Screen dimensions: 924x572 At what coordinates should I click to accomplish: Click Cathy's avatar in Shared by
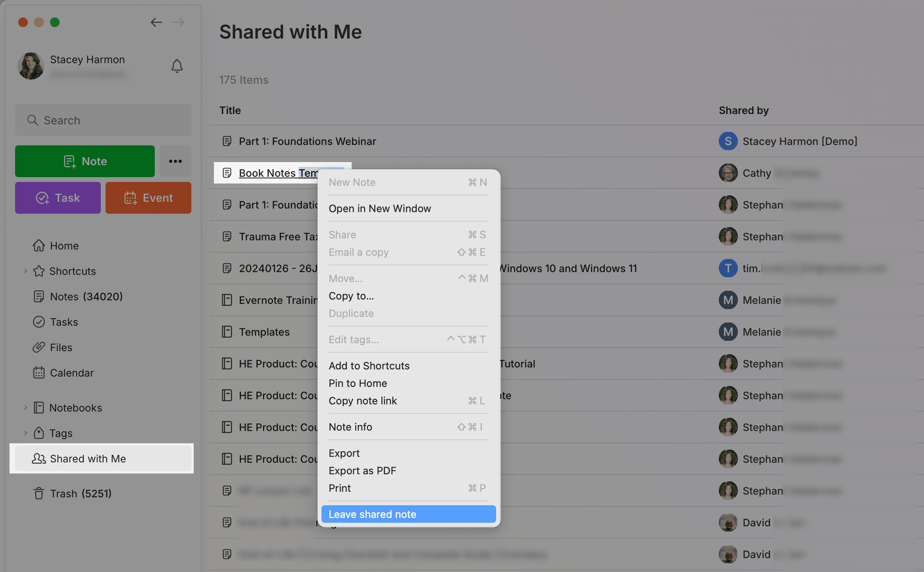tap(728, 173)
